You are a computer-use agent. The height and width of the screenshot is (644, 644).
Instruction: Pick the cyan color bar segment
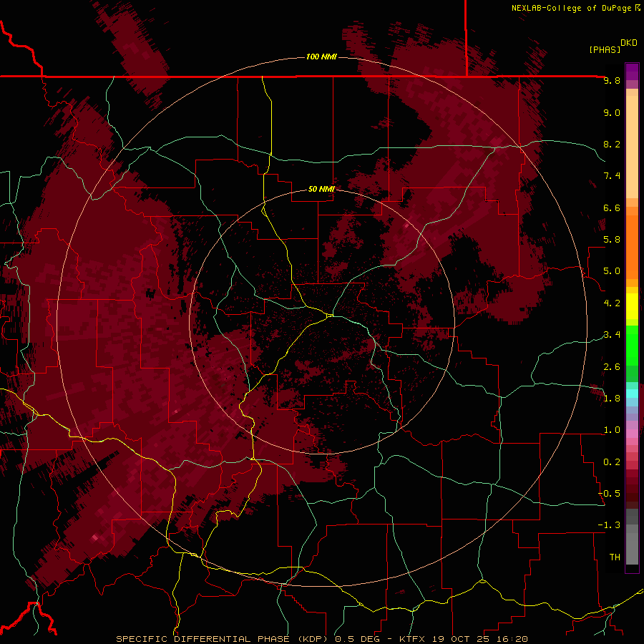pos(632,393)
